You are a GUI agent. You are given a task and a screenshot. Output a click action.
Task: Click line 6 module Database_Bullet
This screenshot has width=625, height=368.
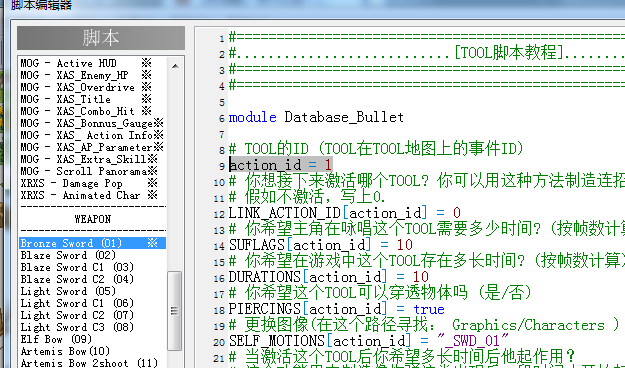(x=316, y=117)
